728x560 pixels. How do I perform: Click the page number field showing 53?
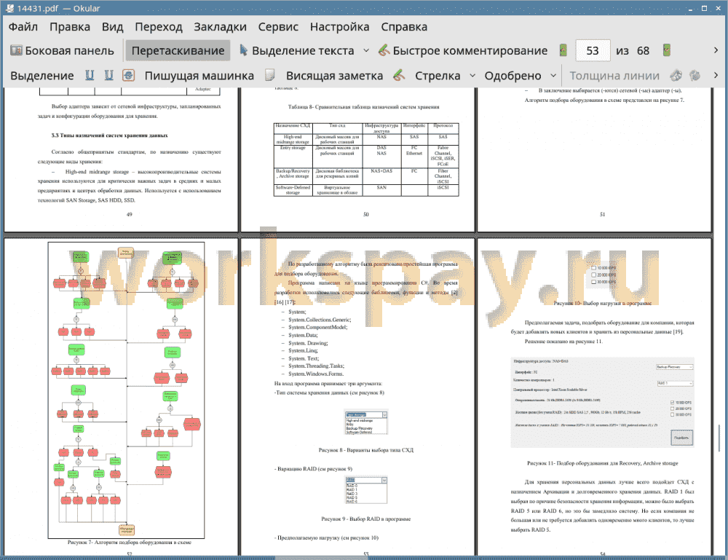[593, 51]
